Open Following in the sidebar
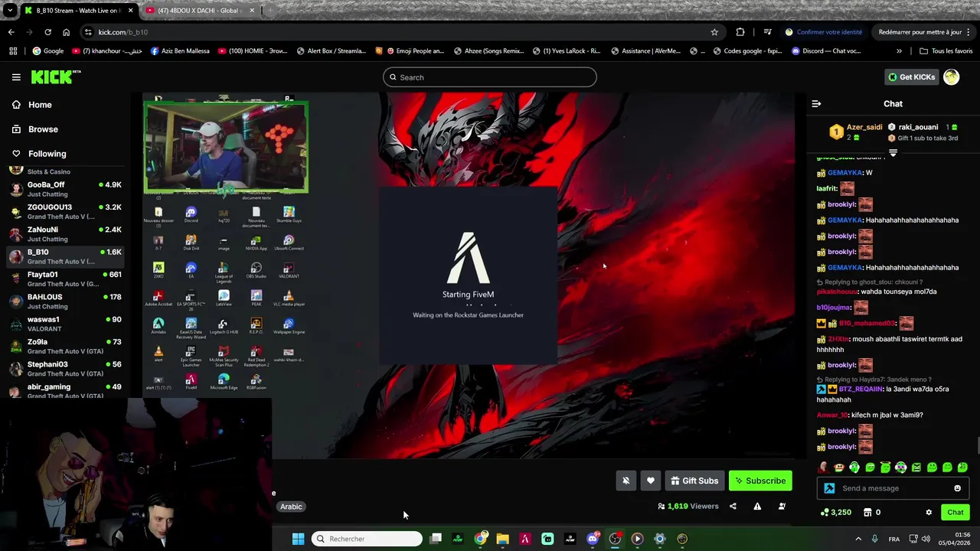Image resolution: width=980 pixels, height=551 pixels. [x=47, y=154]
